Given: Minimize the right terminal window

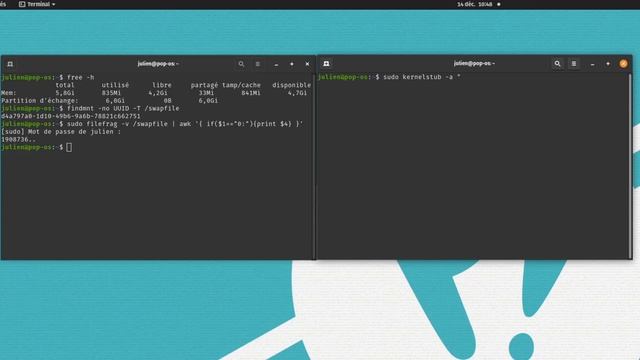Looking at the screenshot, I should tap(593, 64).
